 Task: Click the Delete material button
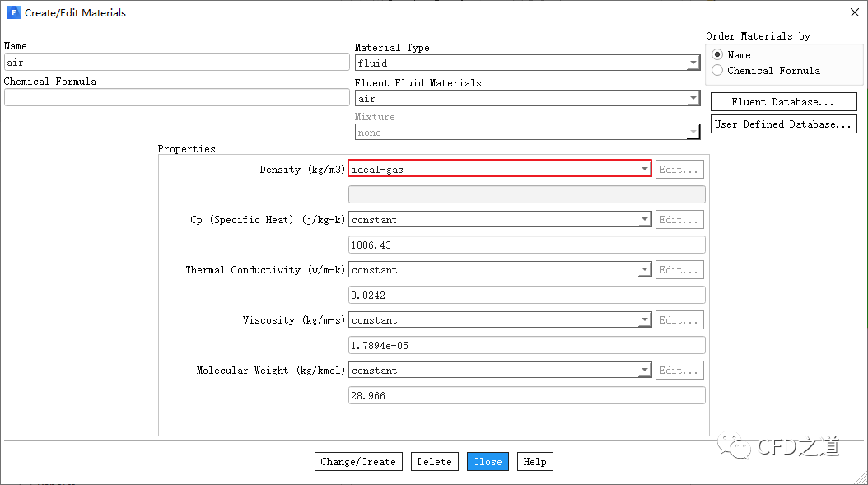tap(434, 462)
